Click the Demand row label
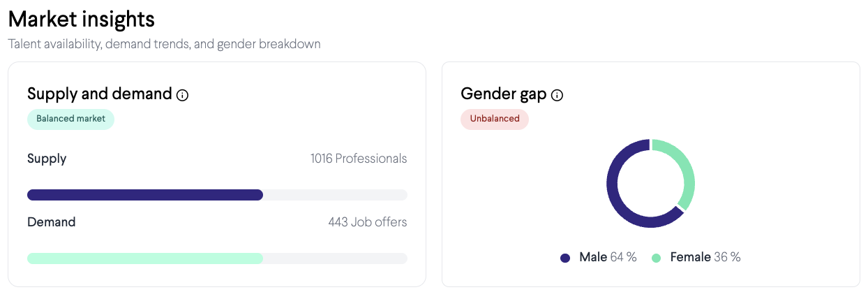868x306 pixels. pos(51,222)
